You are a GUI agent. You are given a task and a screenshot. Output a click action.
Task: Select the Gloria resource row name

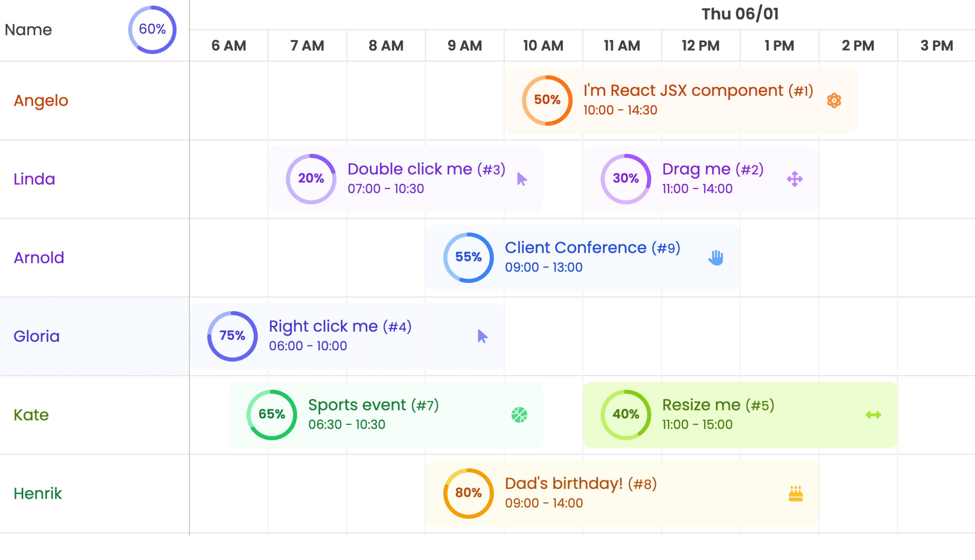tap(37, 337)
